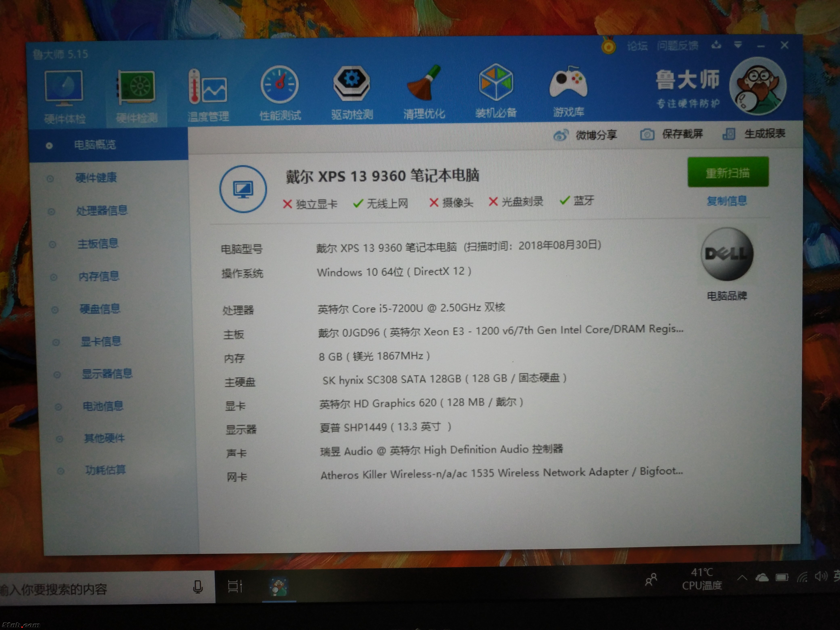Expand the system tray hidden icons chevron
840x630 pixels.
(742, 578)
